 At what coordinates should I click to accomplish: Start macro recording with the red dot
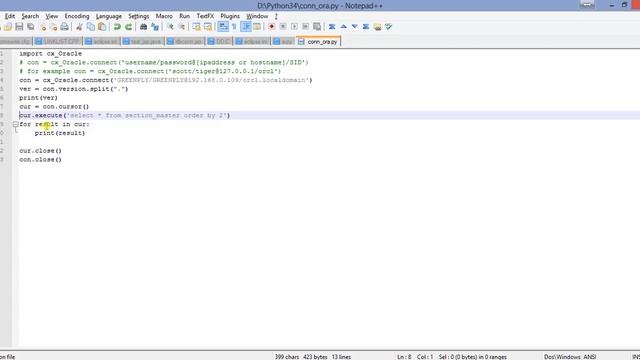(x=271, y=27)
